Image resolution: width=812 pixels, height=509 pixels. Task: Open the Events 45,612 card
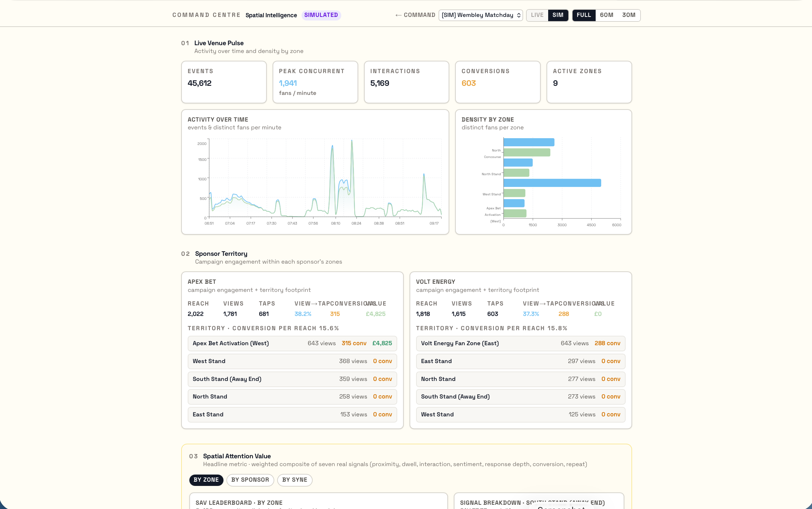tap(224, 82)
